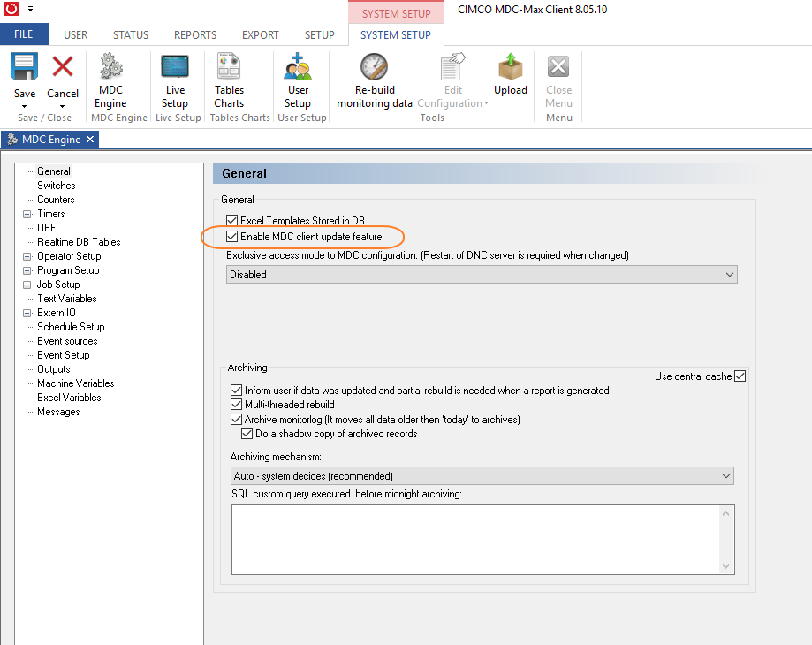
Task: Select Event Setup tree item
Action: [x=64, y=355]
